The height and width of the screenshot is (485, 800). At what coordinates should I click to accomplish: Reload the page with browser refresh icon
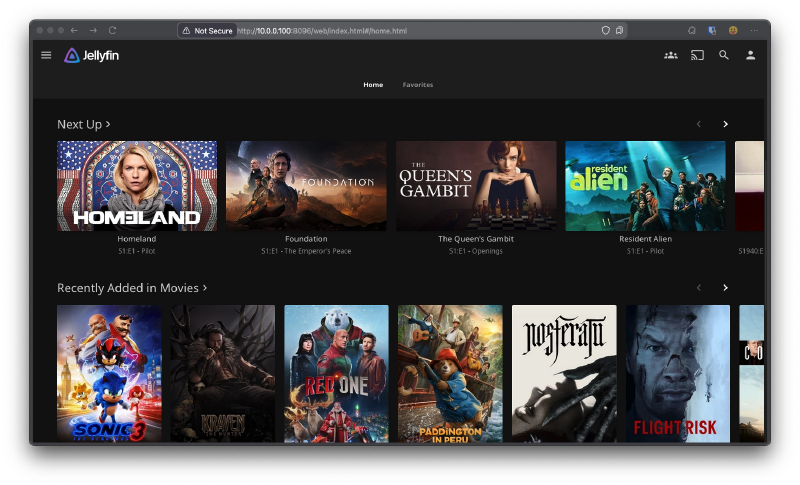pos(112,31)
